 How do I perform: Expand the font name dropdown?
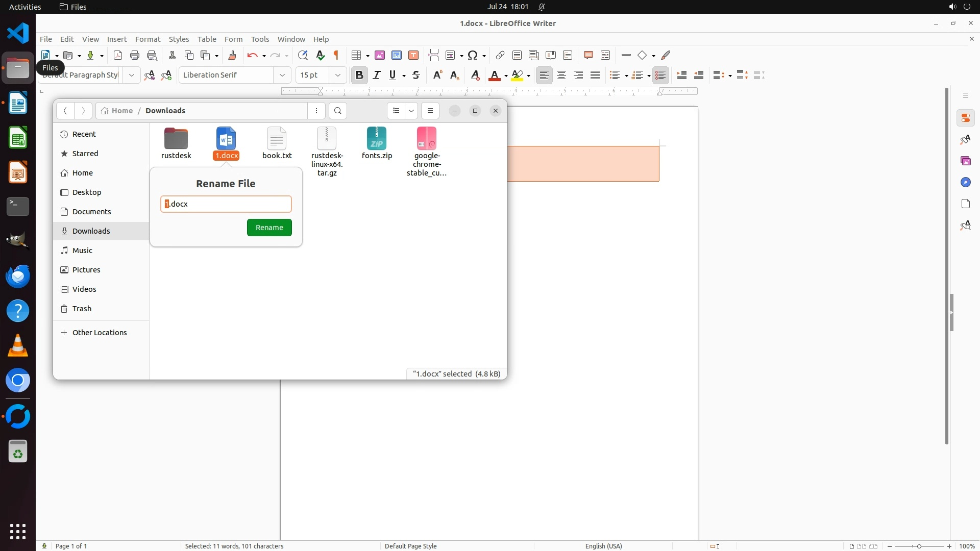(x=282, y=75)
